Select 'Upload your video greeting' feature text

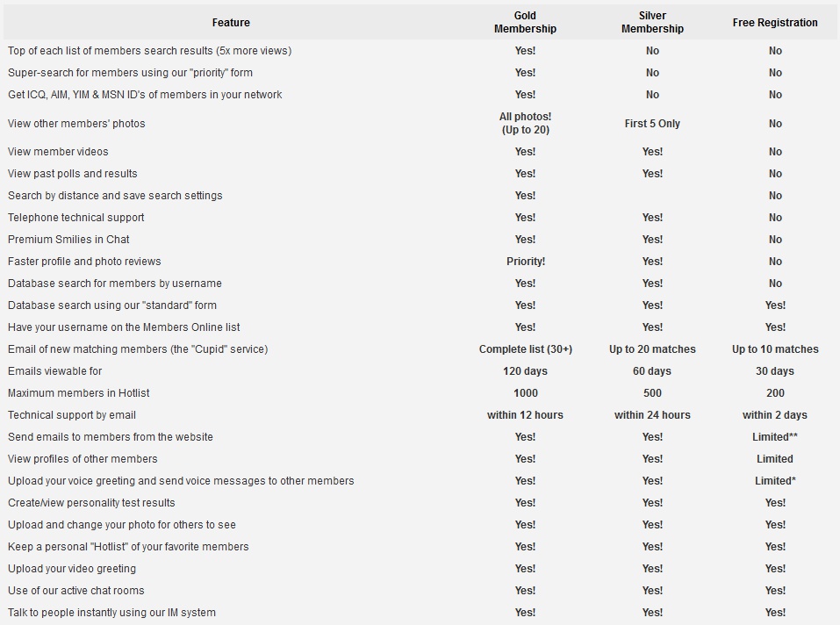coord(72,569)
